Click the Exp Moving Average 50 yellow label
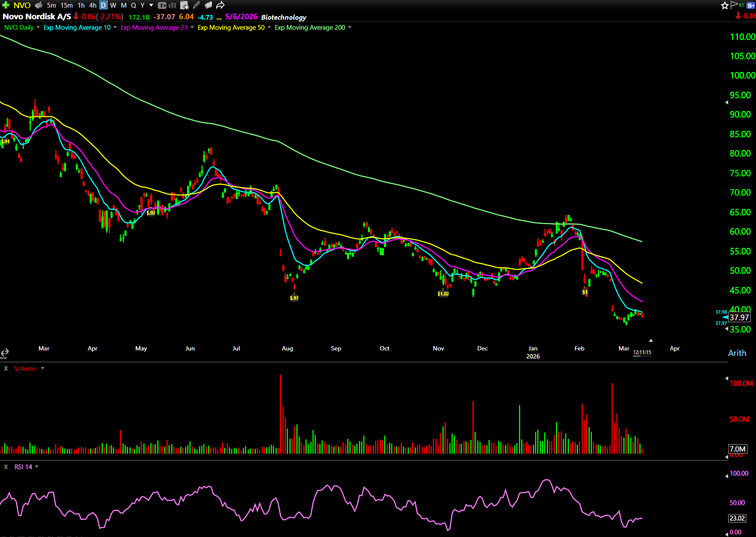The height and width of the screenshot is (537, 756). (231, 27)
